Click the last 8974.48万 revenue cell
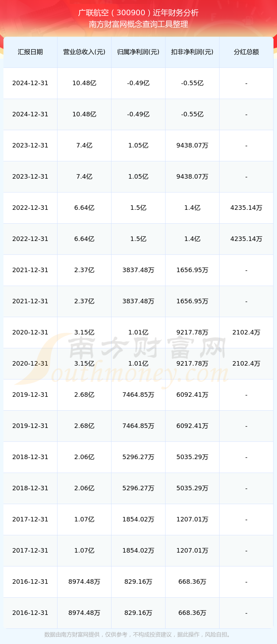277x644 pixels. coord(84,613)
